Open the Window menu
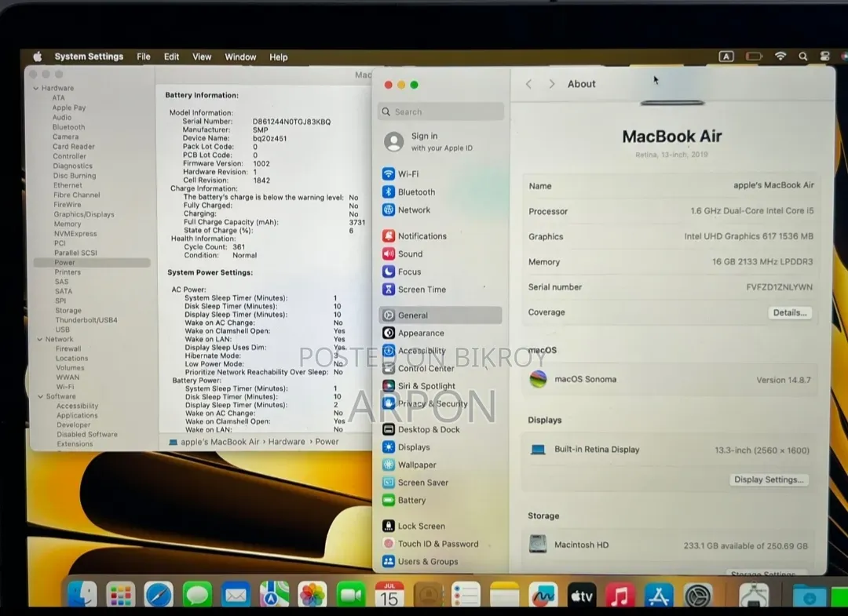This screenshot has width=848, height=616. pos(240,56)
